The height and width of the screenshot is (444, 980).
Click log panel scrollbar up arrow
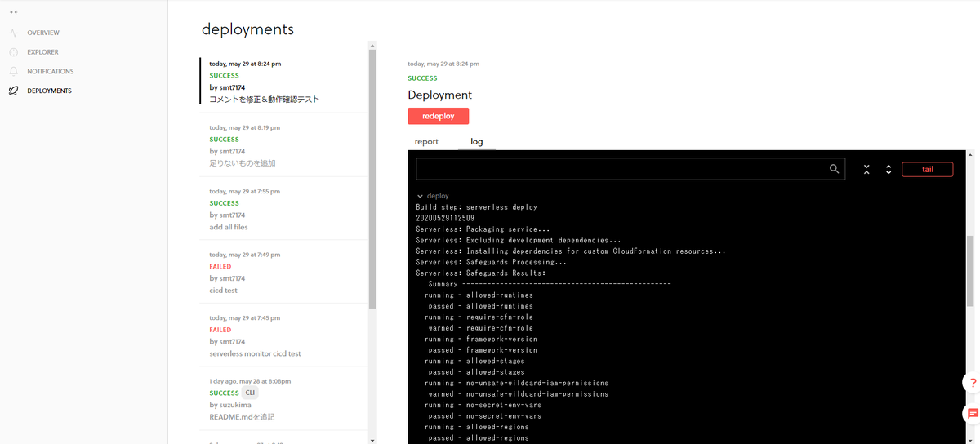(970, 155)
